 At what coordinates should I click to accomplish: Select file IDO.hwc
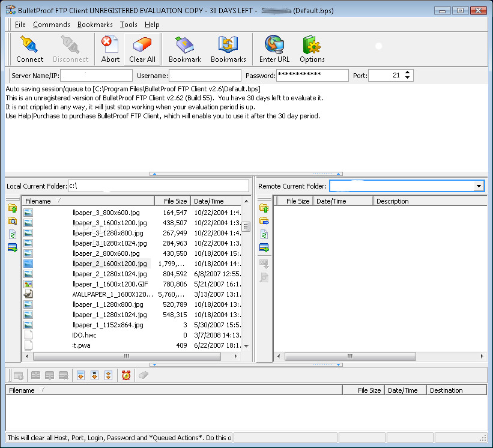[x=84, y=335]
